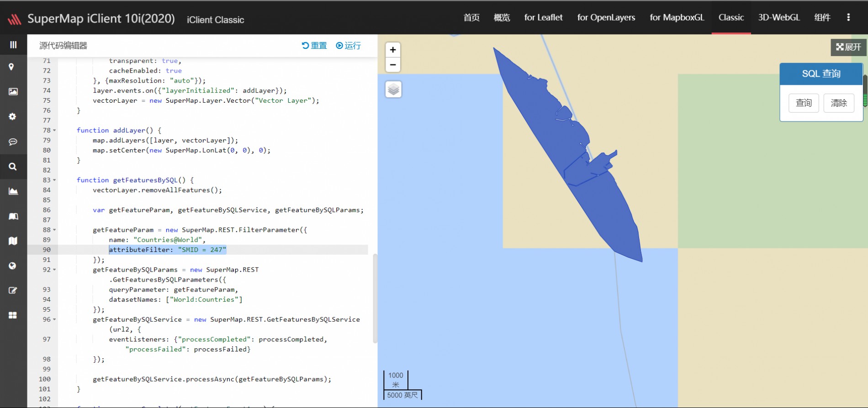Open the gear category icon in sidebar

12,116
